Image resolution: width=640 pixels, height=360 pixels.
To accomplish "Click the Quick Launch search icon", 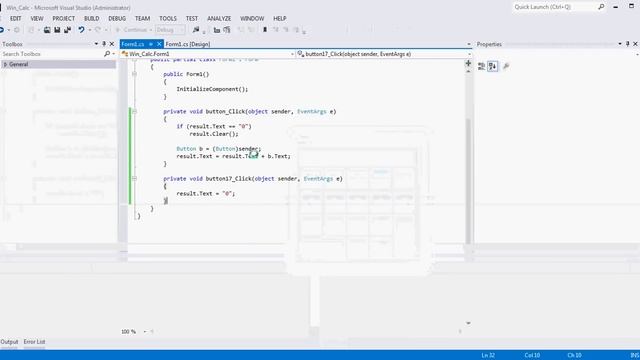I will [601, 7].
